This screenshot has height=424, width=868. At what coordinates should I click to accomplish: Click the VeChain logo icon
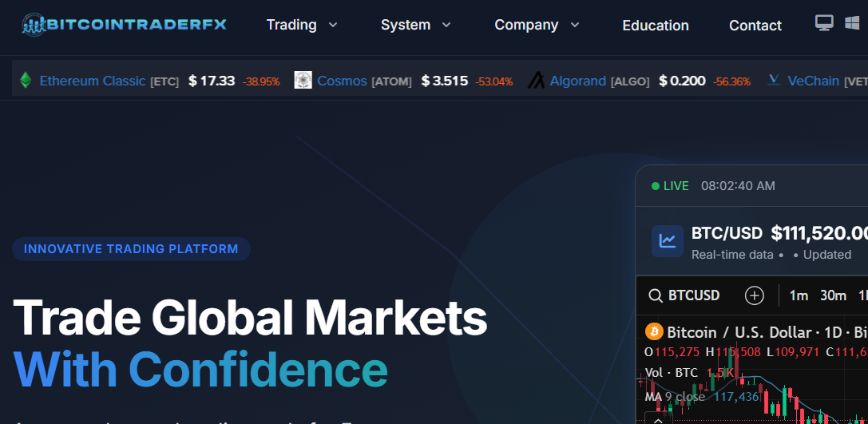click(773, 81)
